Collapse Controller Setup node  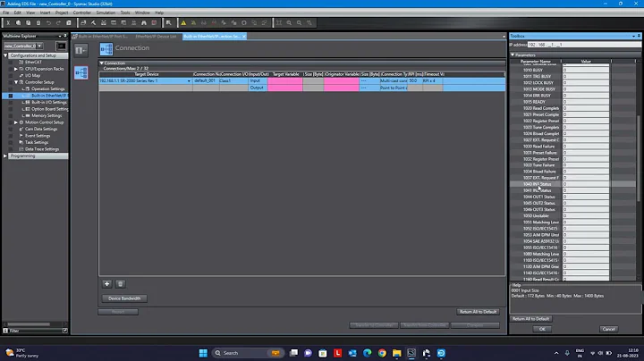(x=15, y=82)
